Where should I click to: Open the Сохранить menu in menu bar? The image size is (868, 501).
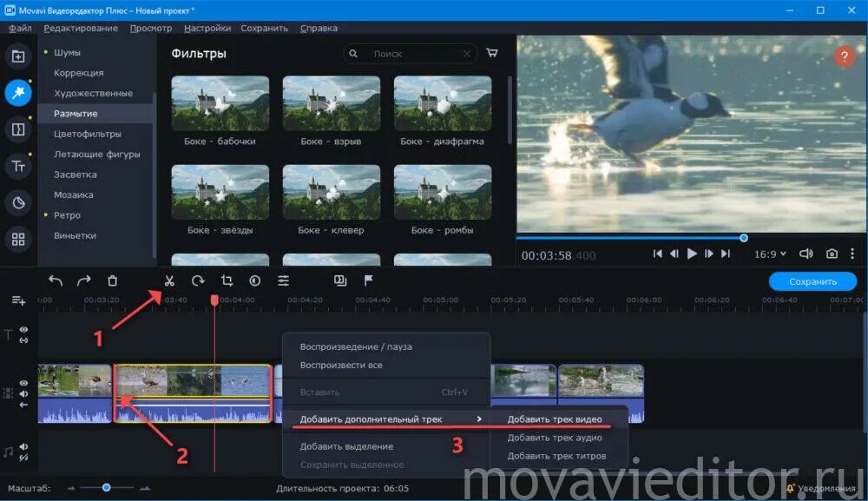264,28
